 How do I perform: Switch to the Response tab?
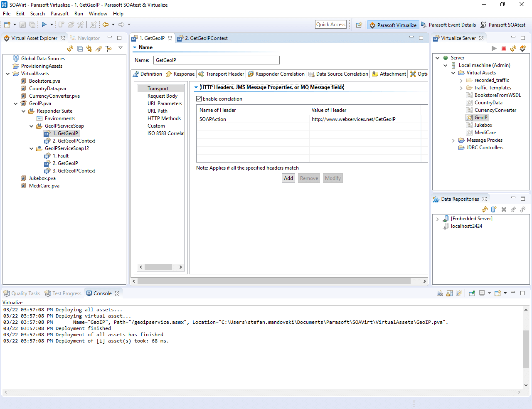pos(180,74)
